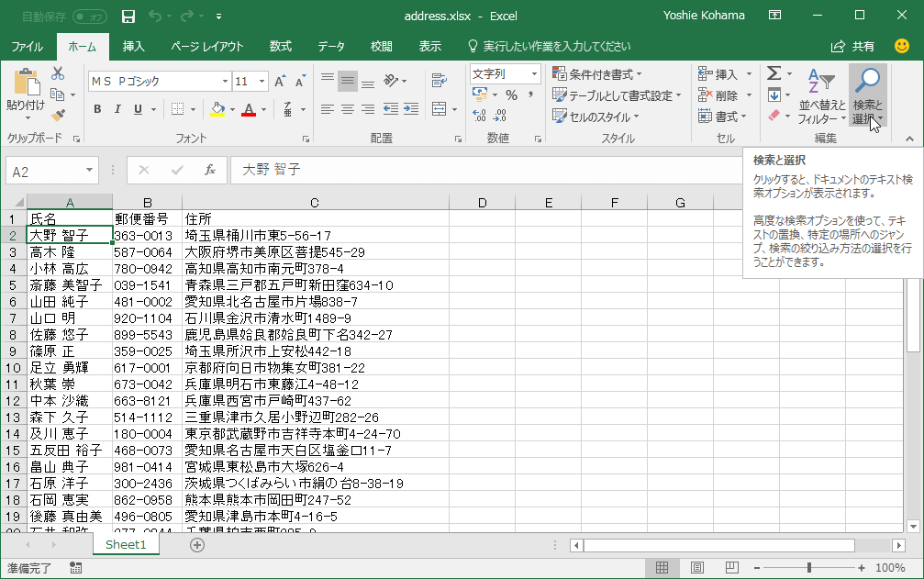This screenshot has width=924, height=579.
Task: Click the AutoSum sigma icon
Action: (774, 73)
